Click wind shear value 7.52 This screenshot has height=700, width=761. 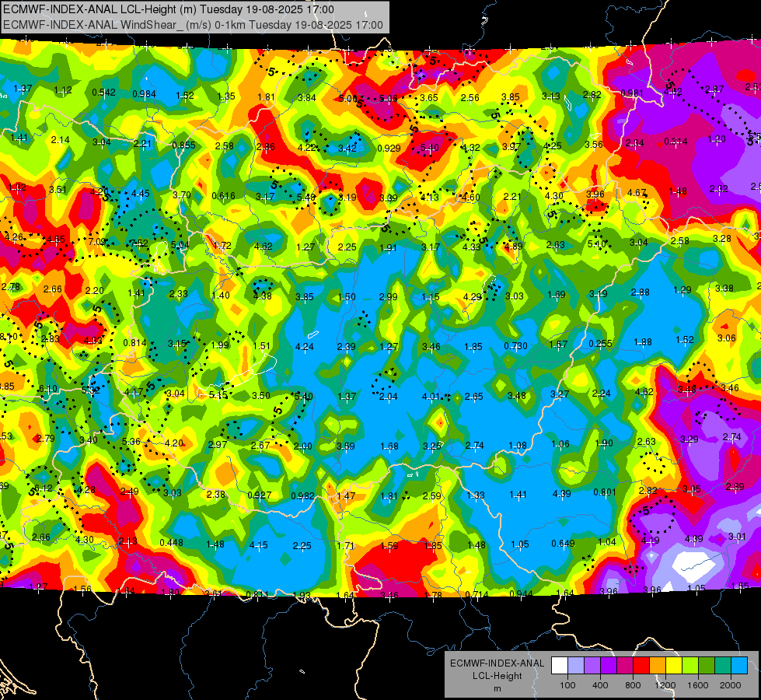click(139, 243)
